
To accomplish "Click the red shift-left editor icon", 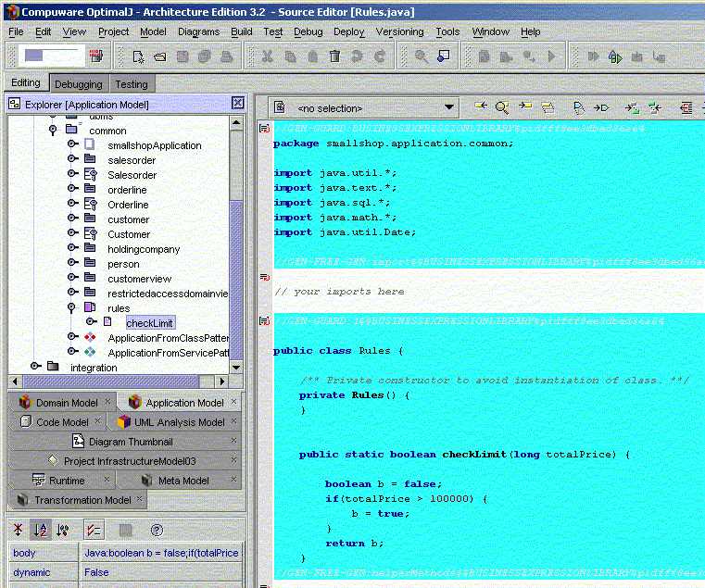I will pos(686,108).
